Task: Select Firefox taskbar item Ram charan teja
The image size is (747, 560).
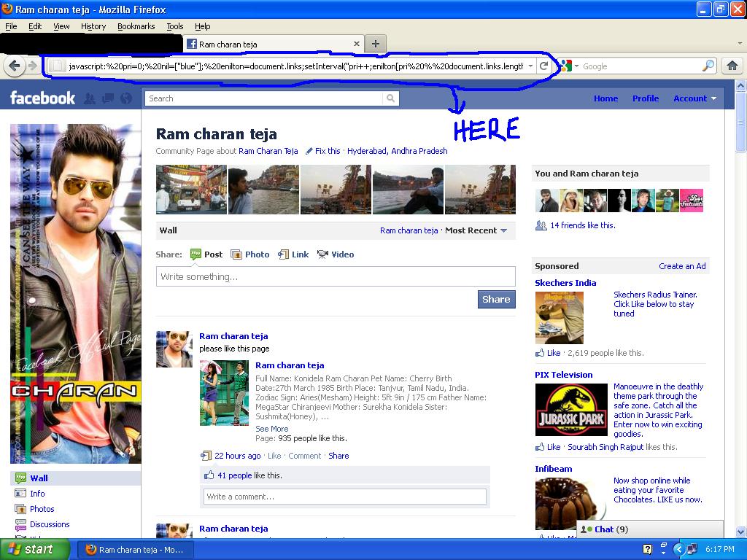Action: click(136, 550)
